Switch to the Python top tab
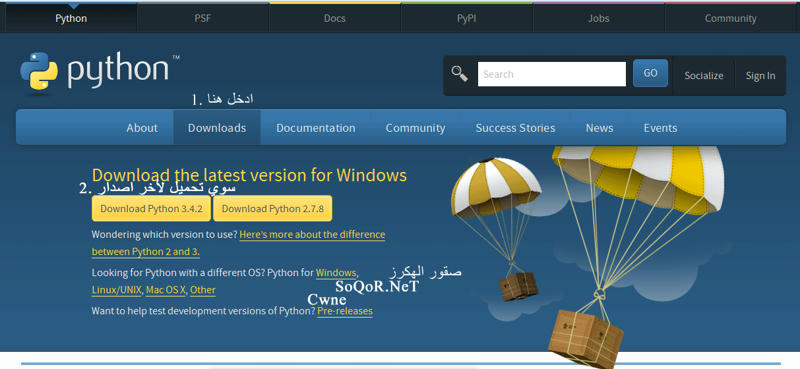 pos(71,18)
